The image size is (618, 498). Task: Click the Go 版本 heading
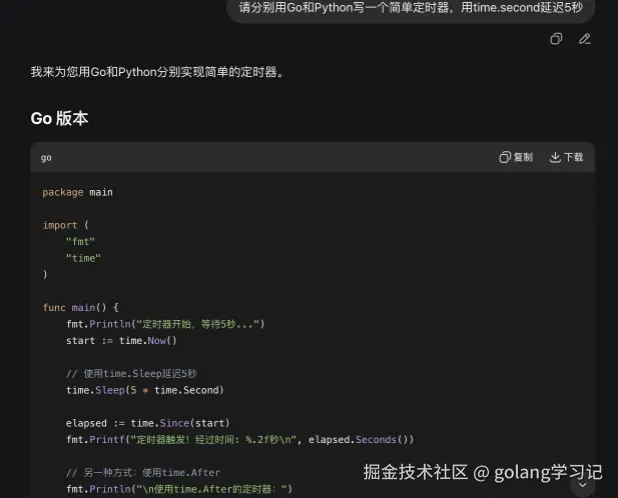(60, 119)
